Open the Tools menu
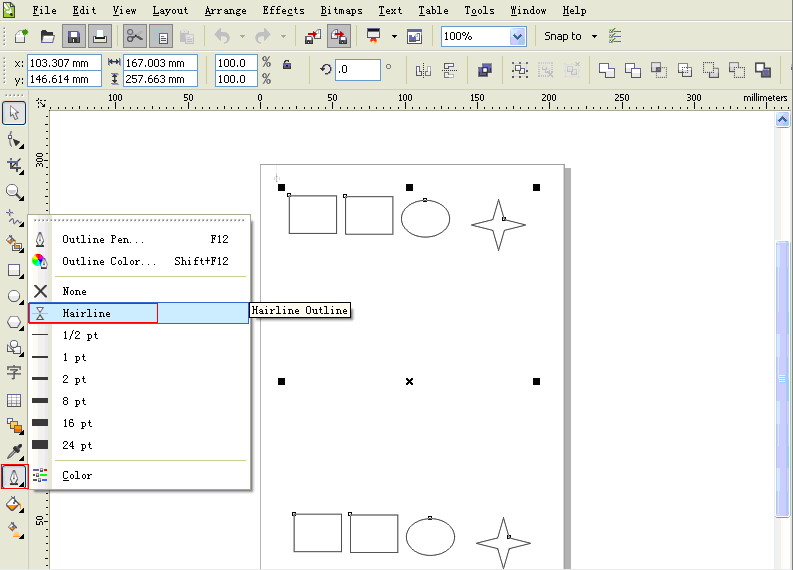Viewport: 793px width, 570px height. (479, 10)
